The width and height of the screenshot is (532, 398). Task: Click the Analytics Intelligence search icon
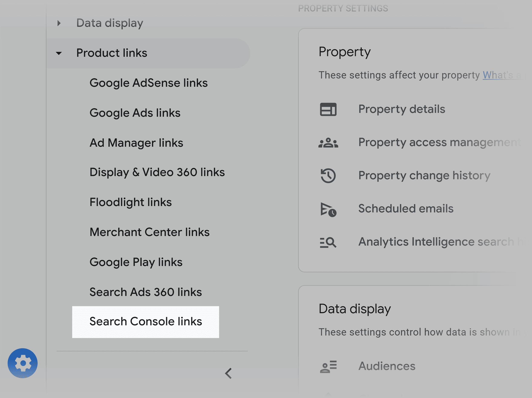(328, 242)
